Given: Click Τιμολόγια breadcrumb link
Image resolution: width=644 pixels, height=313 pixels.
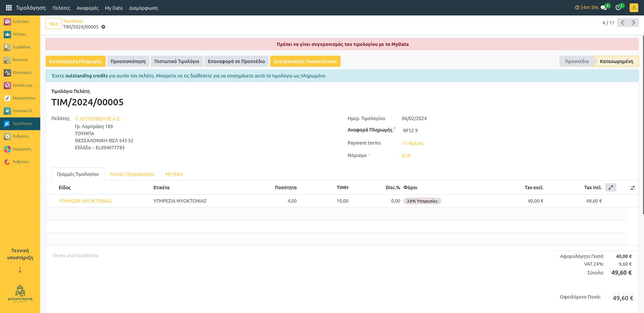Looking at the screenshot, I should pos(73,21).
